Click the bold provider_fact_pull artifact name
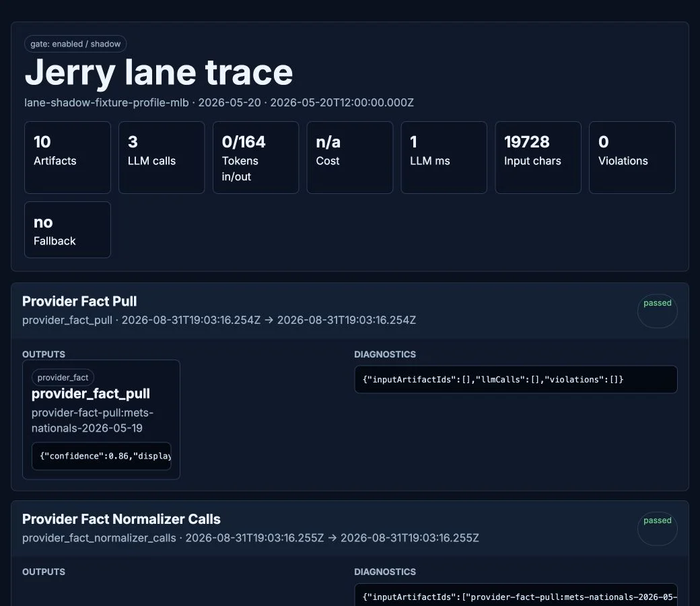 point(91,393)
